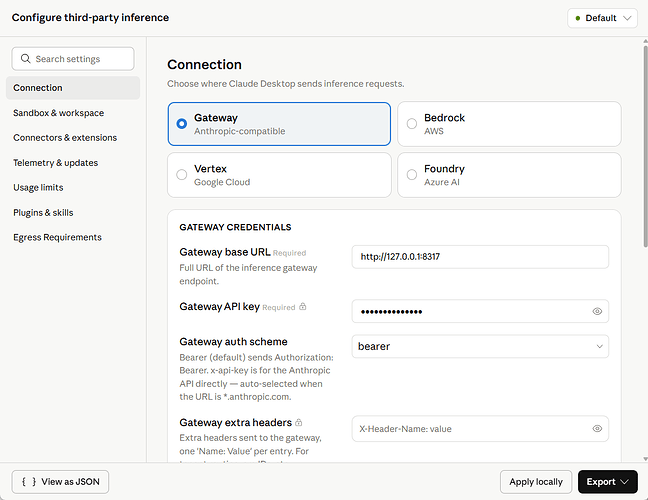Select the Gateway radio button
The image size is (648, 500).
click(181, 124)
